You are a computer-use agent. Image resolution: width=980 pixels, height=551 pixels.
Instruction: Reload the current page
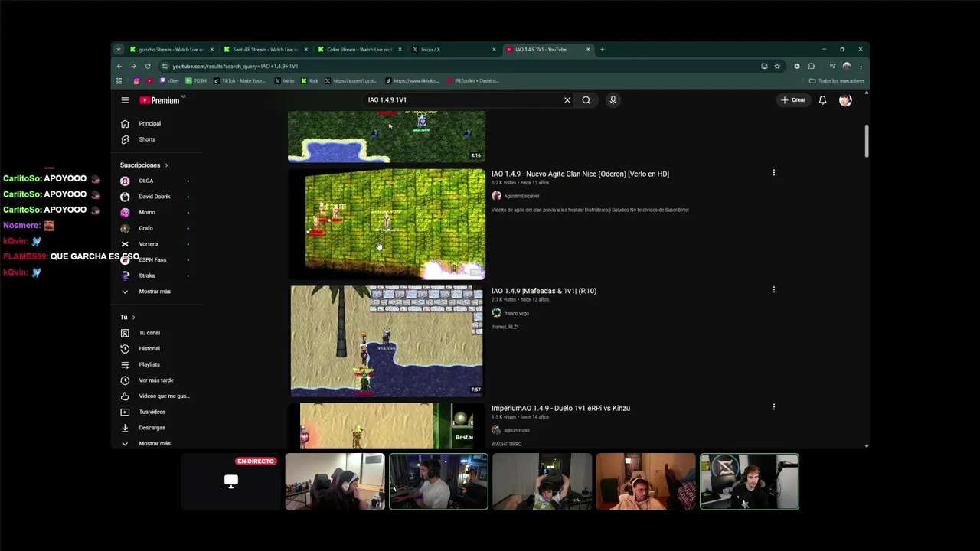148,66
